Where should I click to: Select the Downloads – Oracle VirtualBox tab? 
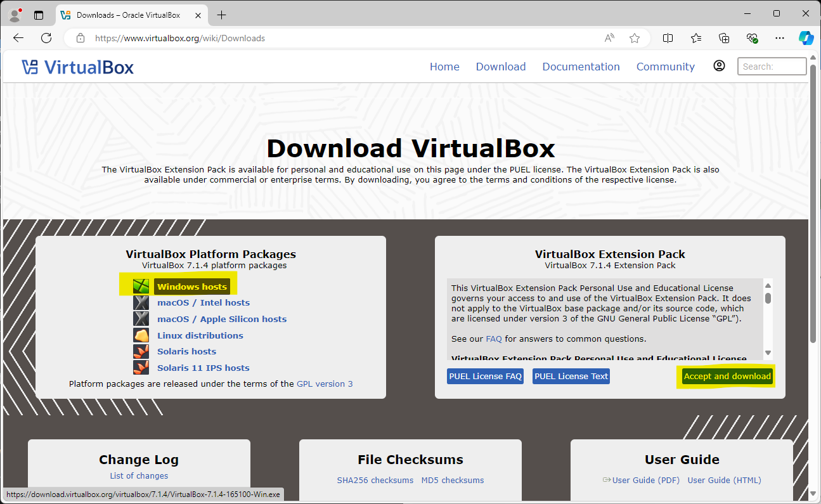[130, 15]
